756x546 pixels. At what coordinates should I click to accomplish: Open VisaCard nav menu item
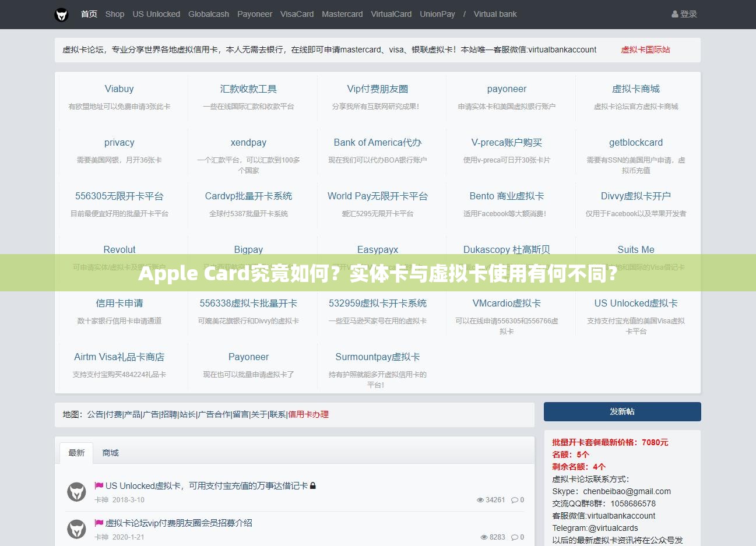pyautogui.click(x=297, y=14)
